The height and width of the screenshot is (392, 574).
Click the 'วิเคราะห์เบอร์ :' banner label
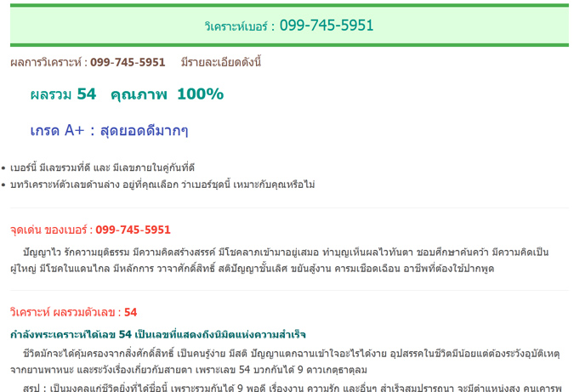(x=240, y=26)
